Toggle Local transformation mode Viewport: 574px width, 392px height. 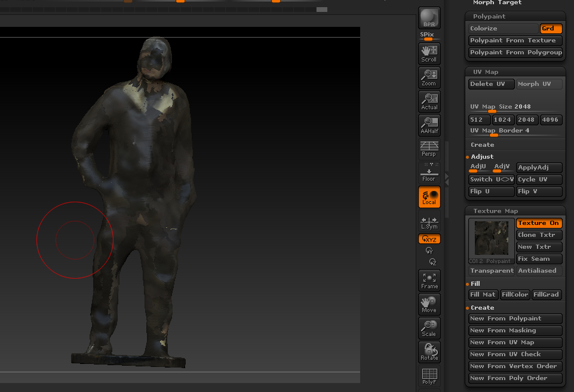click(429, 197)
